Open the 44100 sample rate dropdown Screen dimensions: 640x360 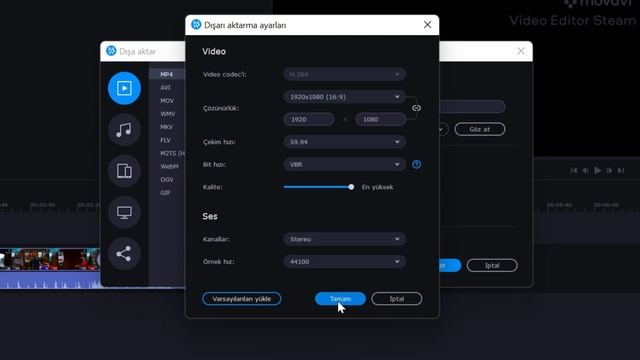coord(344,262)
